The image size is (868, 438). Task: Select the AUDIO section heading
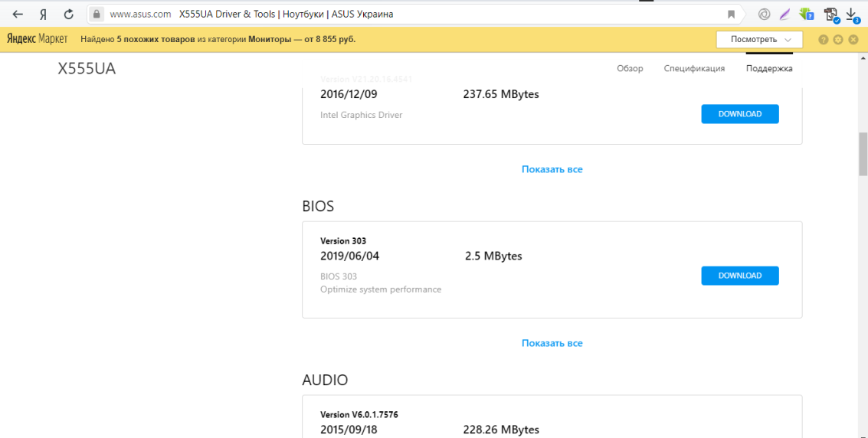coord(325,380)
